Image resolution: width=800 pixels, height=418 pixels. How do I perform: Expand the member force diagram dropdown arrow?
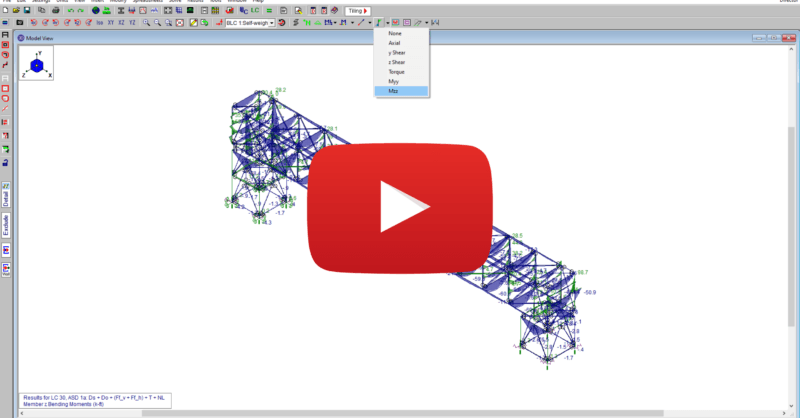click(x=387, y=21)
